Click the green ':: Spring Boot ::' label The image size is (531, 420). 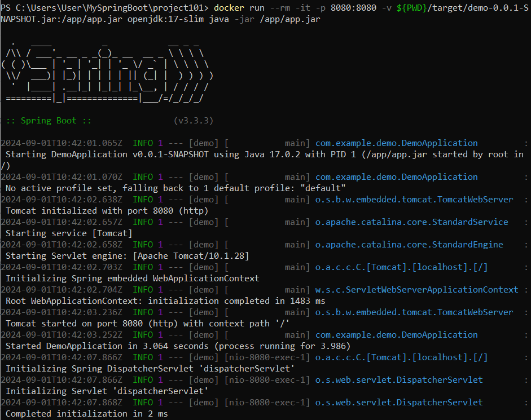[49, 121]
